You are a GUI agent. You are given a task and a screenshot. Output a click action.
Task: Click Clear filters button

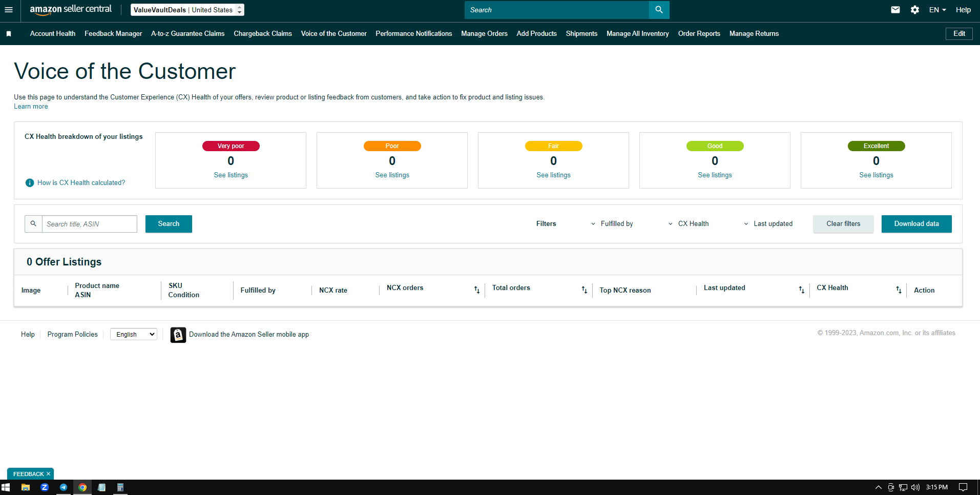point(843,224)
